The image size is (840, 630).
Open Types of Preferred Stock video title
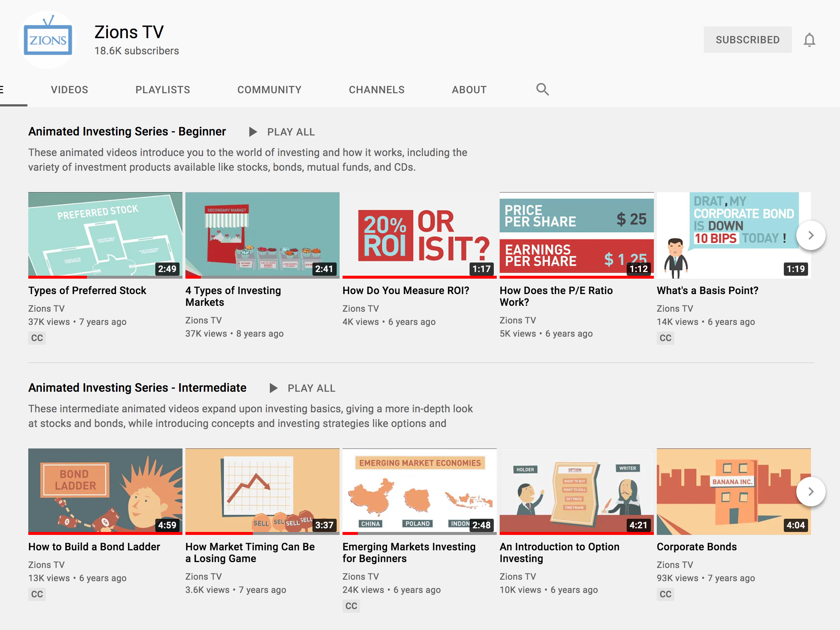(x=87, y=290)
